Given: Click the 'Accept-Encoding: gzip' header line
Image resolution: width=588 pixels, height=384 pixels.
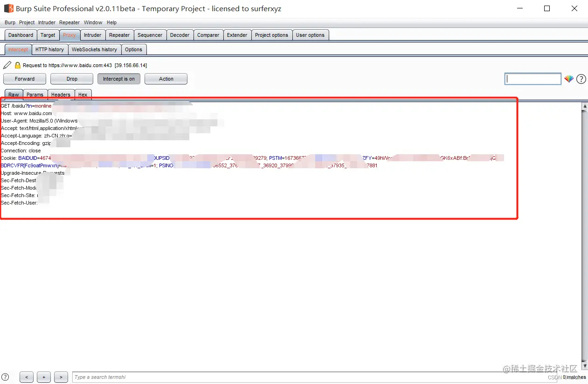Looking at the screenshot, I should (26, 143).
